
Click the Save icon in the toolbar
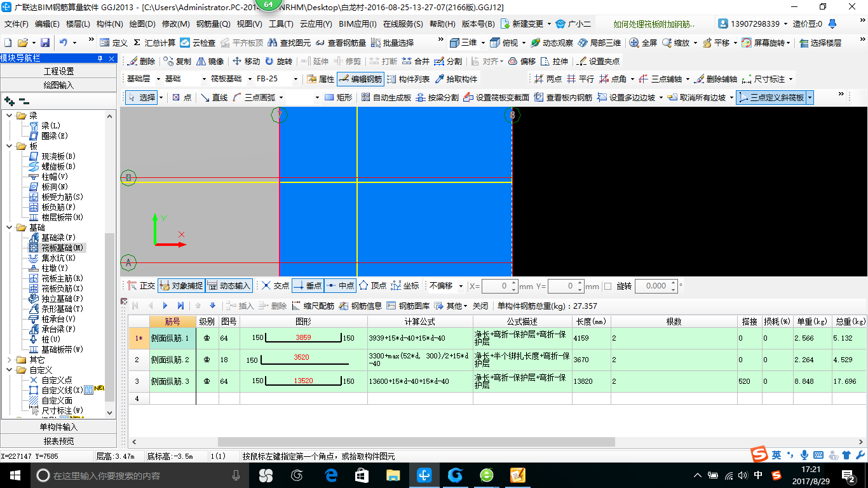[45, 43]
